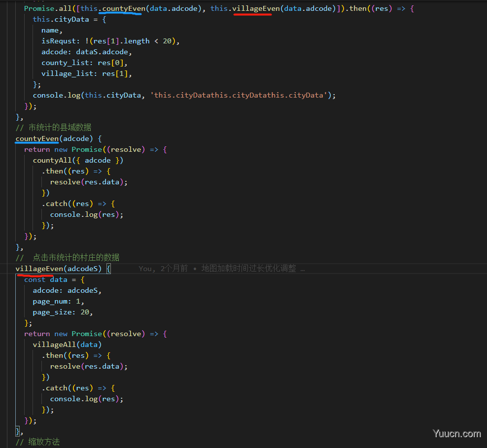Click the comment '// 市统计的县域数据'
The image size is (487, 448).
53,128
